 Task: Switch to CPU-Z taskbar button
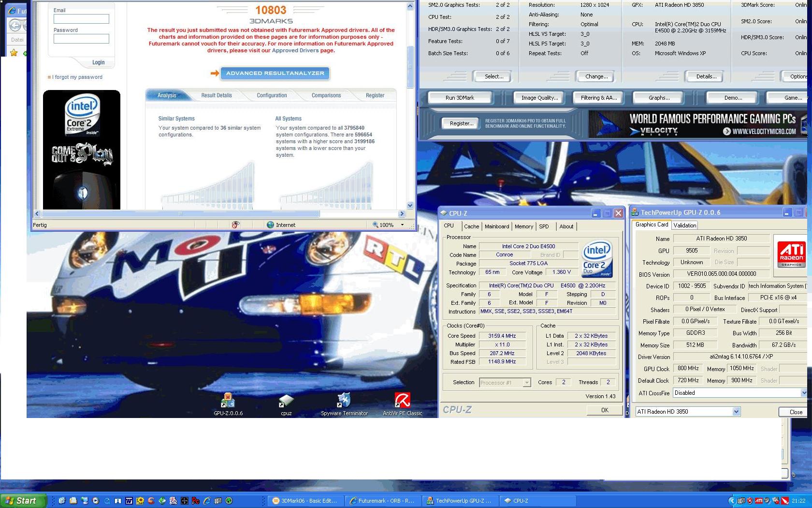(x=537, y=501)
